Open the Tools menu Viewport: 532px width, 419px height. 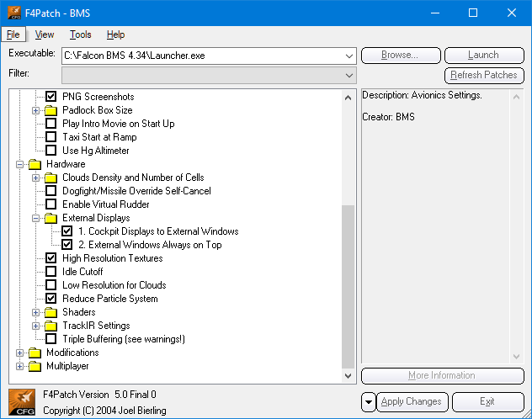pyautogui.click(x=81, y=34)
